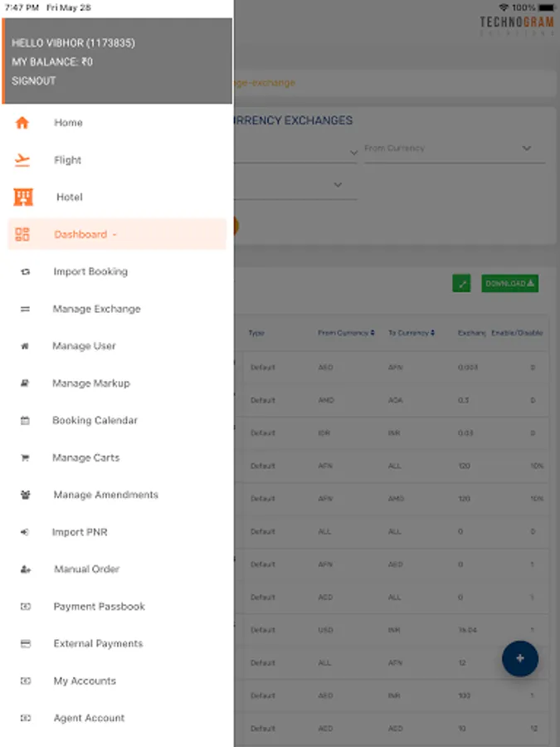This screenshot has height=747, width=560.
Task: Click the Manage User icon
Action: click(25, 346)
